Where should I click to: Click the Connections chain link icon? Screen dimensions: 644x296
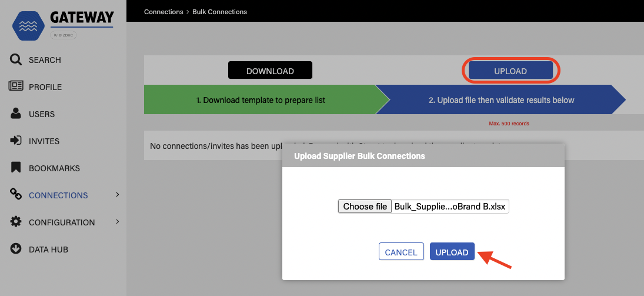tap(16, 195)
